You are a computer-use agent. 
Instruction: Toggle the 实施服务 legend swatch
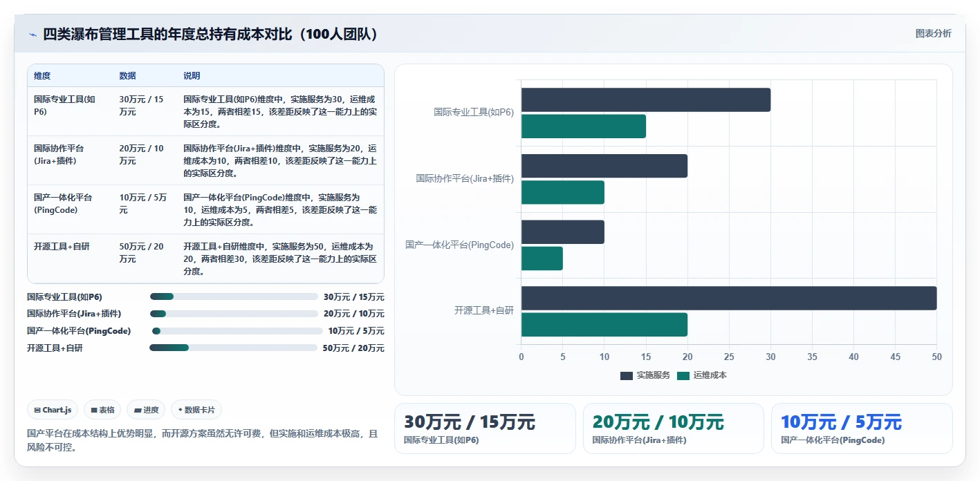(627, 375)
